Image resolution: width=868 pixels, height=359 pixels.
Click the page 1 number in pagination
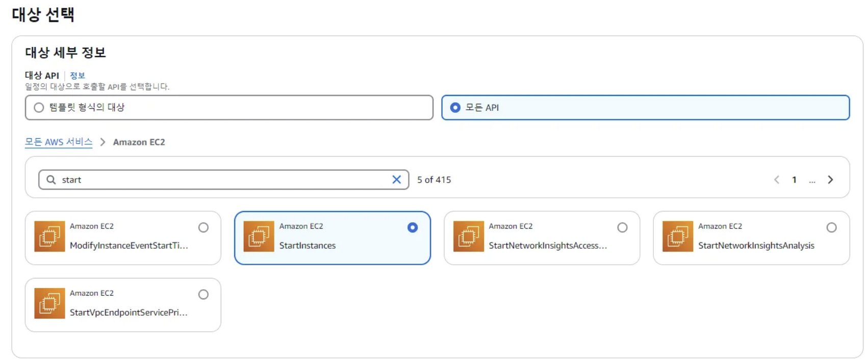(x=794, y=179)
